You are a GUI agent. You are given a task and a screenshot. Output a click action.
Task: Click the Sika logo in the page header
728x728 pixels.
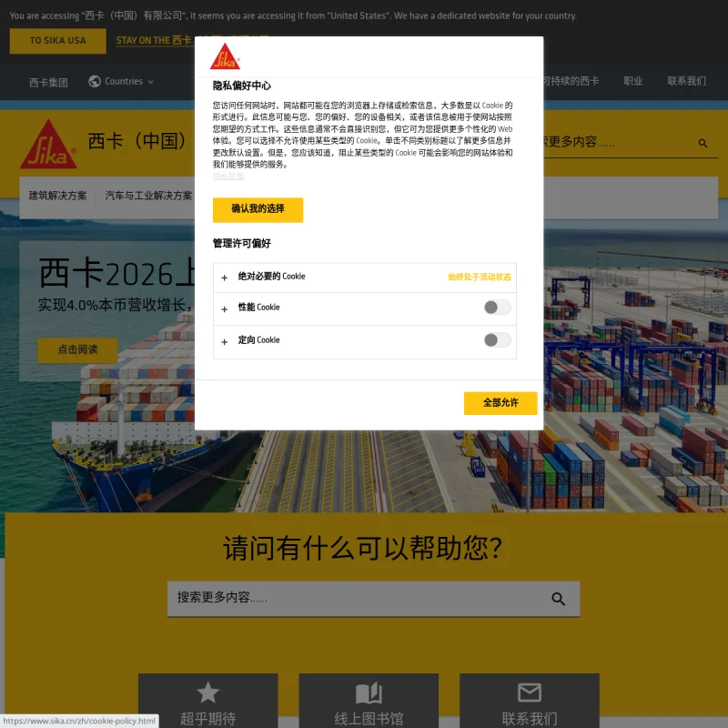48,144
